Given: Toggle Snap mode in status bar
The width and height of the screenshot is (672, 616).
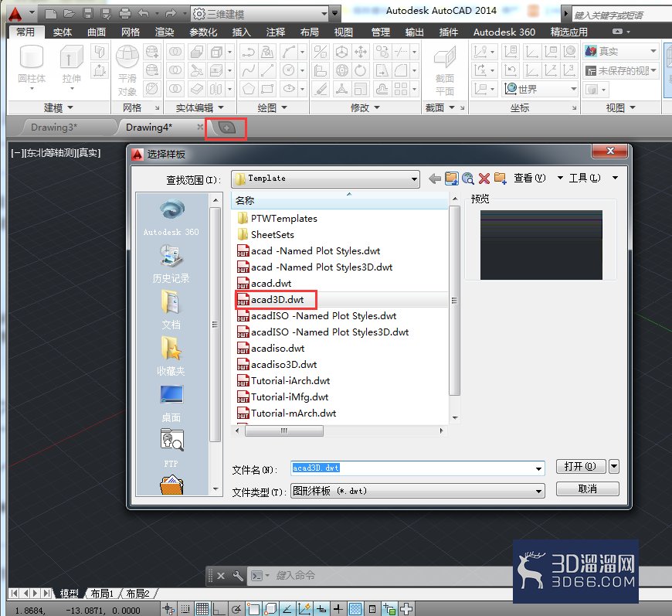Looking at the screenshot, I should (x=185, y=609).
